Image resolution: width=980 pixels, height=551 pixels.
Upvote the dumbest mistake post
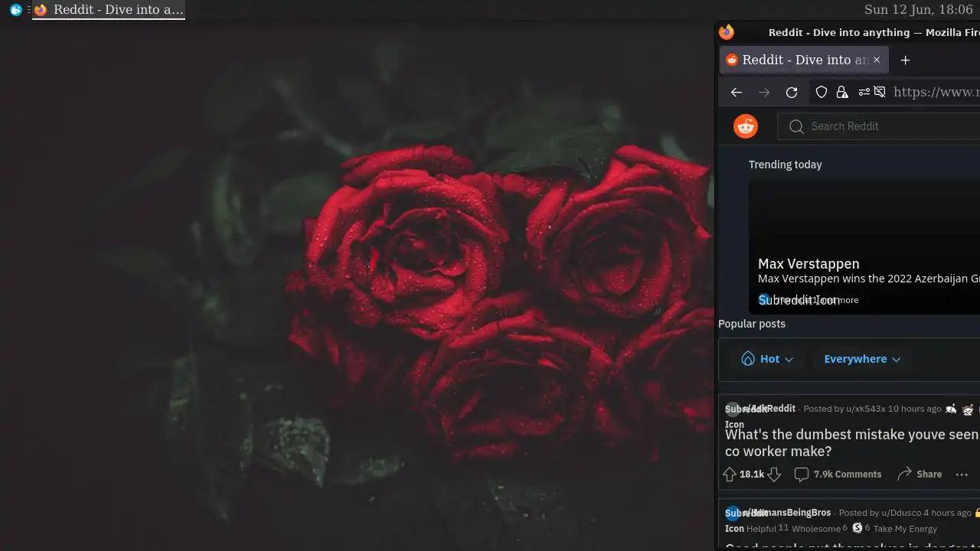click(730, 474)
